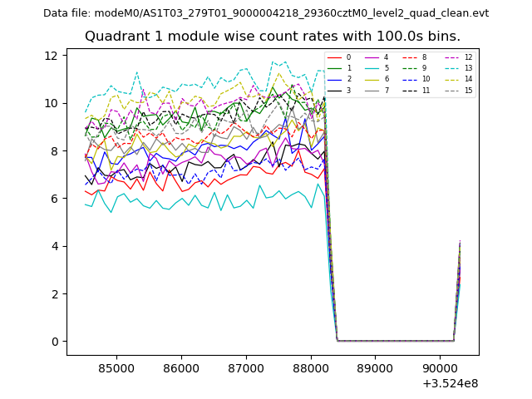Select the red dashed legend line for module 8
This screenshot has width=532, height=399.
tap(410, 57)
